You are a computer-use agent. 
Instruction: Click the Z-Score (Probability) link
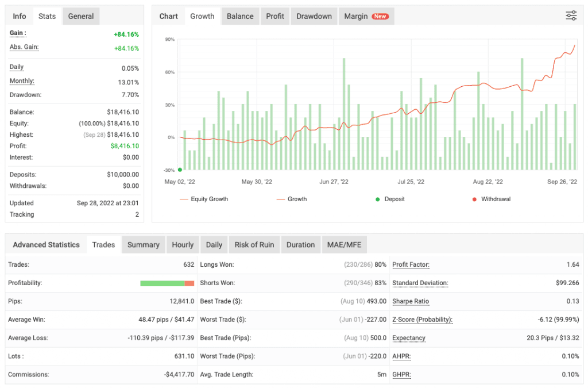tap(422, 320)
